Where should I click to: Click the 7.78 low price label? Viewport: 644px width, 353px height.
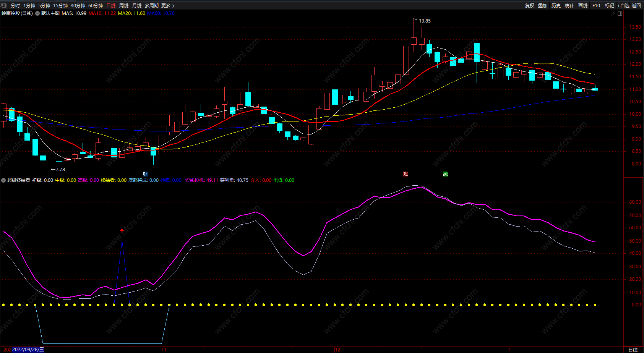60,170
